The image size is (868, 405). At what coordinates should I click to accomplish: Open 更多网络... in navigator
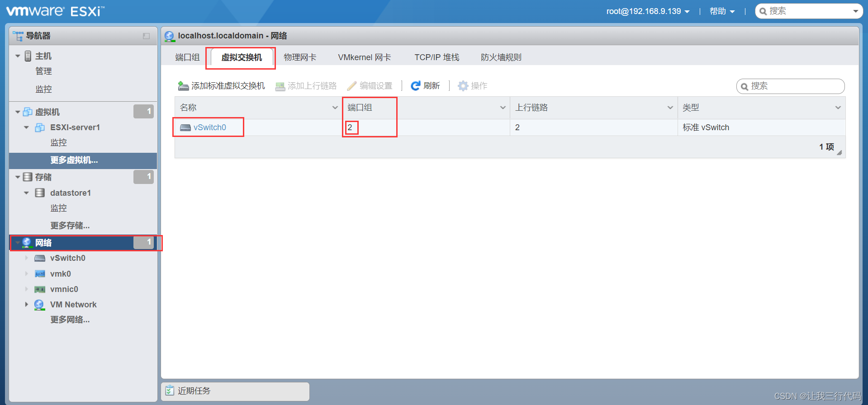pyautogui.click(x=70, y=320)
